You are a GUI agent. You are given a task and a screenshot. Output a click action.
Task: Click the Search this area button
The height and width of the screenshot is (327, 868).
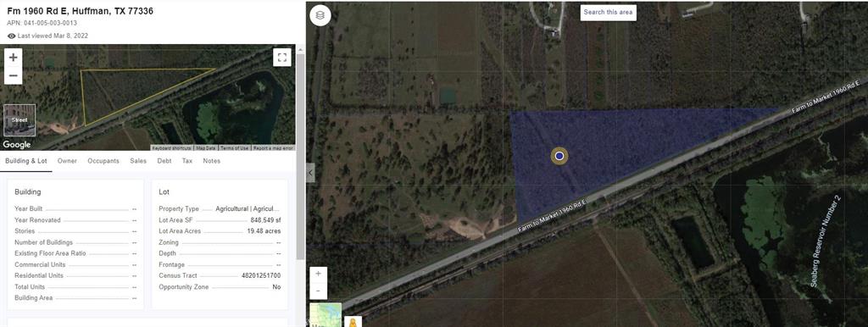tap(609, 12)
